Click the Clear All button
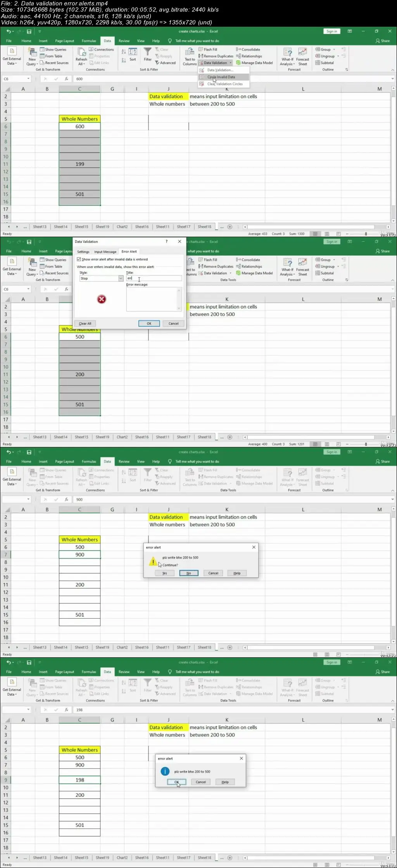This screenshot has height=868, width=397. [x=85, y=323]
